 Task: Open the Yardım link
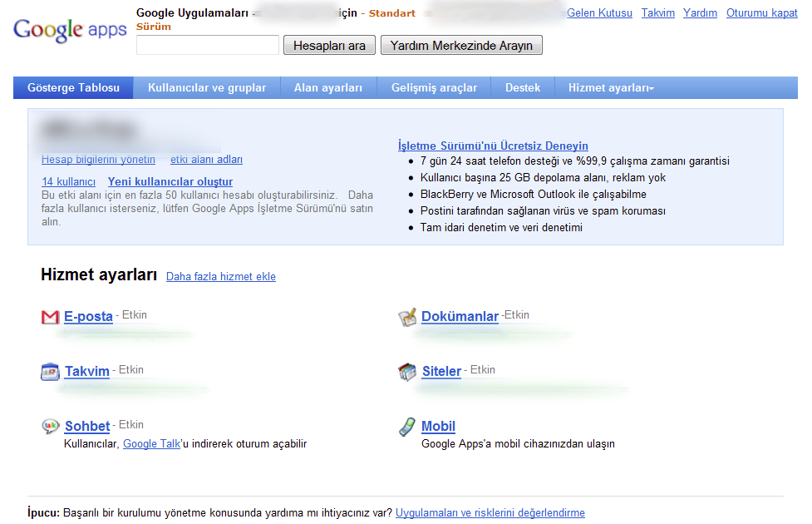[700, 13]
